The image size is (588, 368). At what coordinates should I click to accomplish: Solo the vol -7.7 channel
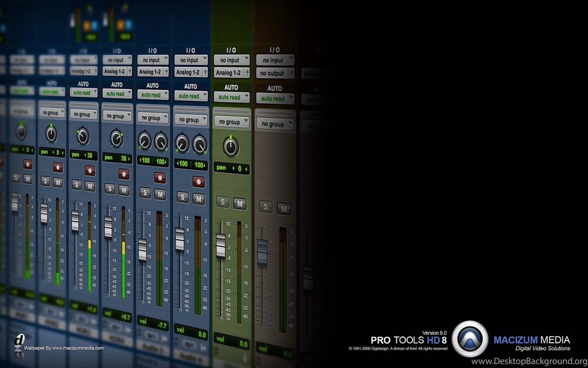(145, 192)
